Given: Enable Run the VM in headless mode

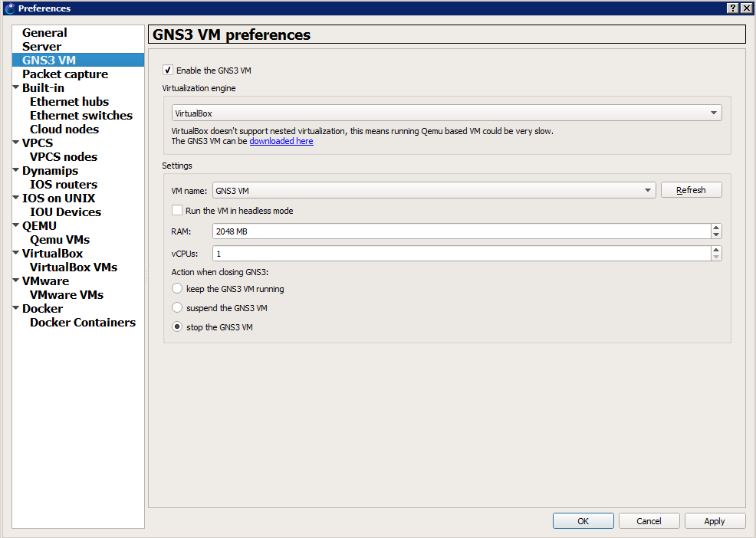Looking at the screenshot, I should pyautogui.click(x=177, y=210).
